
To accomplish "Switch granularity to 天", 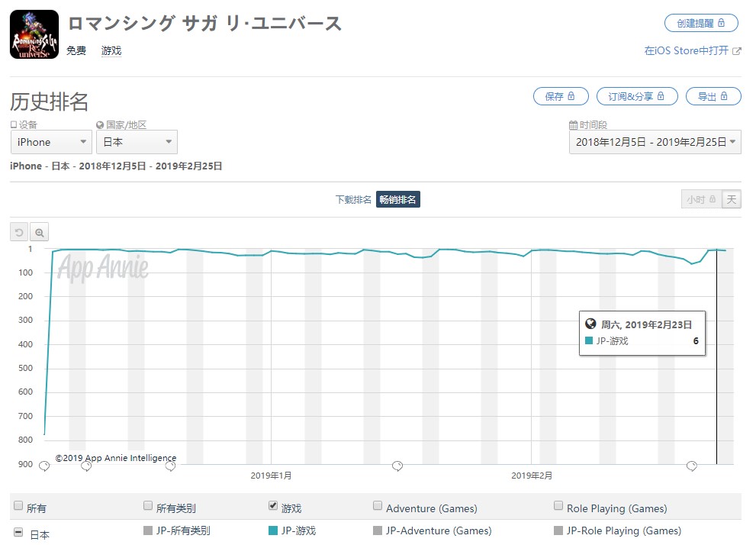I will [732, 200].
